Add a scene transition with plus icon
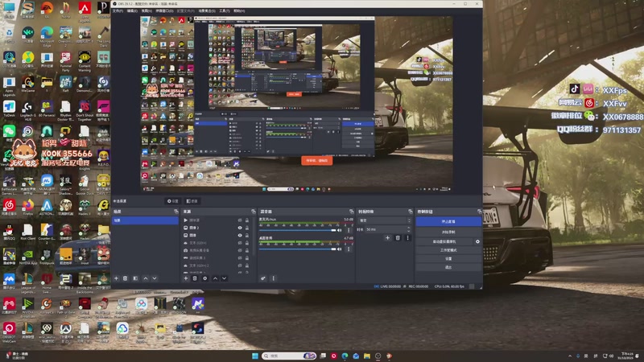This screenshot has height=362, width=644. tap(387, 237)
